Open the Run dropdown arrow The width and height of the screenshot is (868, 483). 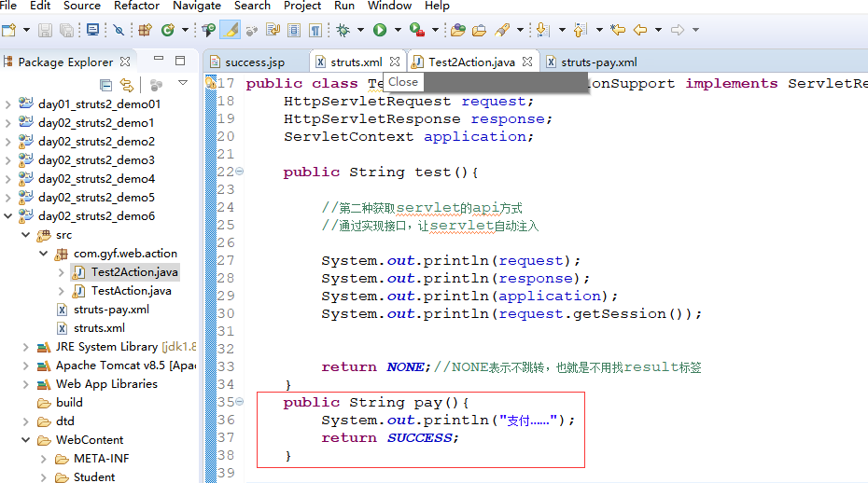398,30
